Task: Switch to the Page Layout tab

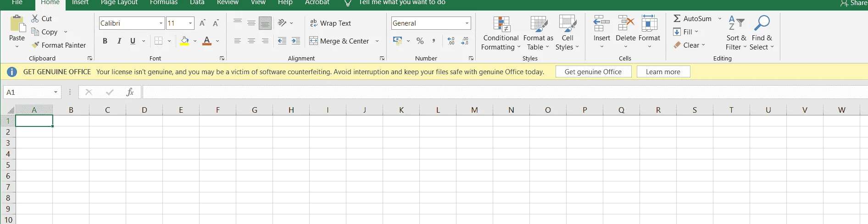Action: pos(119,3)
